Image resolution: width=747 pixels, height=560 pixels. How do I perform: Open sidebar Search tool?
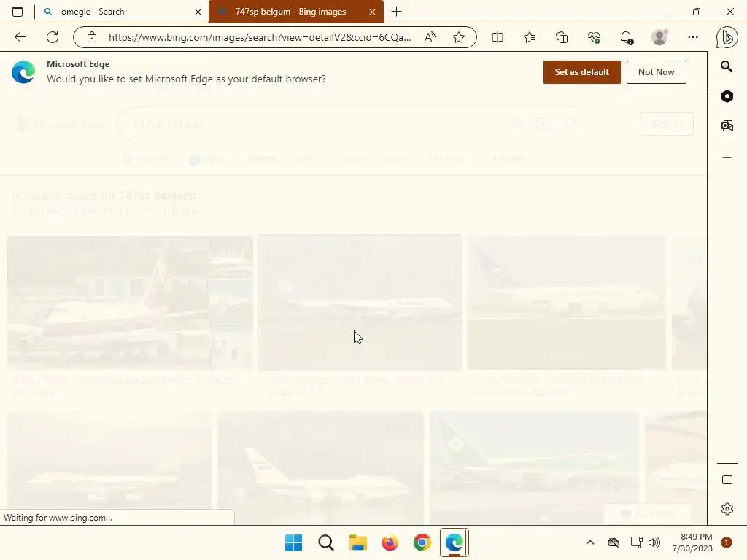(x=727, y=66)
